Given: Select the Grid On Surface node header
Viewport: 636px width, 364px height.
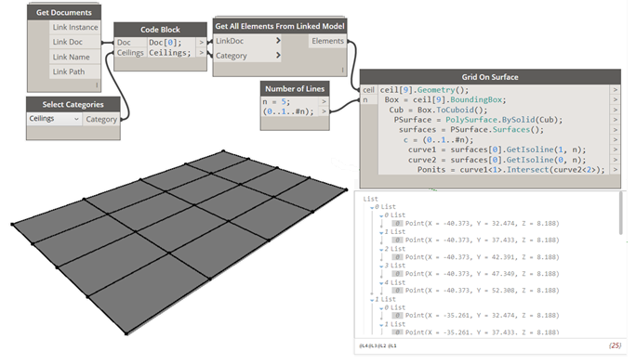Looking at the screenshot, I should (x=490, y=77).
